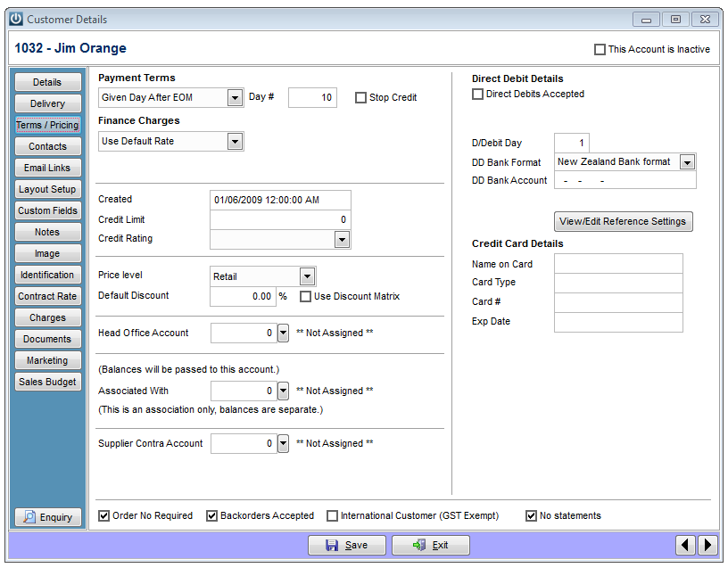The width and height of the screenshot is (728, 568).
Task: Open the Price level Retail dropdown
Action: [x=307, y=276]
